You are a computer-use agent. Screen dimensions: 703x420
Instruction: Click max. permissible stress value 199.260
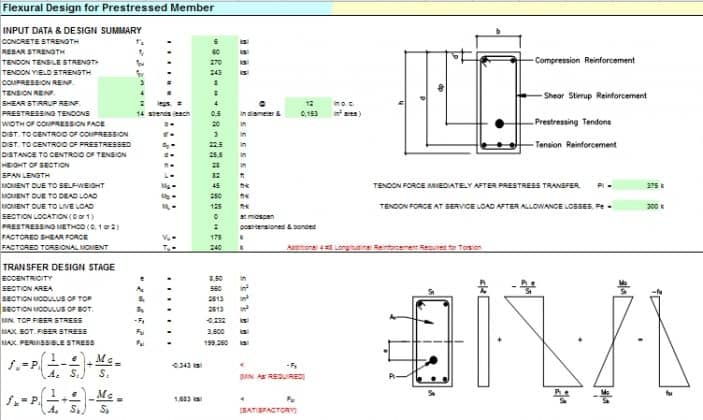[x=216, y=343]
